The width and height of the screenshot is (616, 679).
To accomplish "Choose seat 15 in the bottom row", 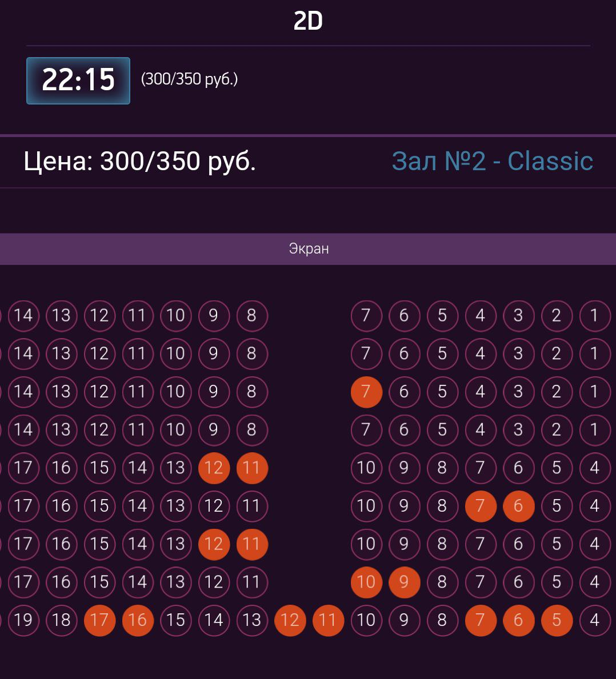I will 176,620.
